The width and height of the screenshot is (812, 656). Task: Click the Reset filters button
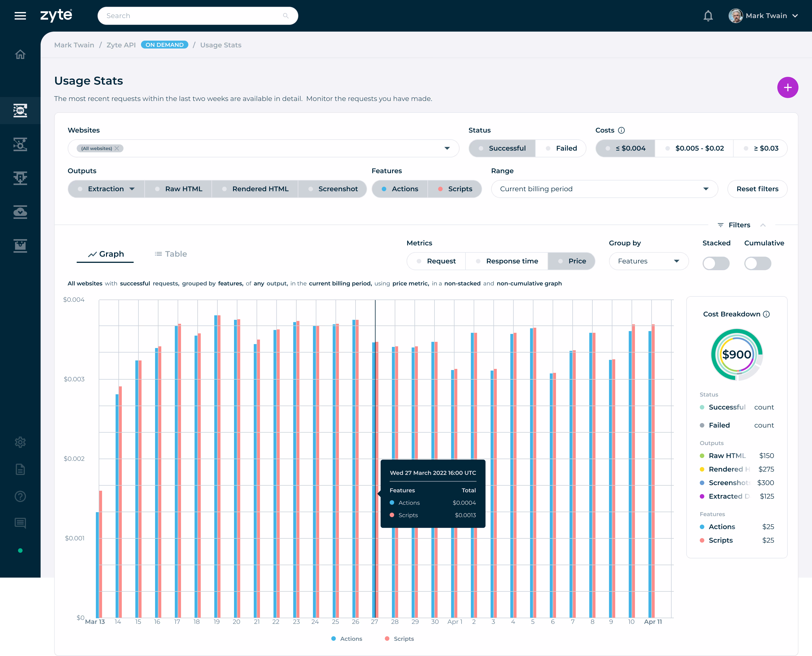[x=757, y=189]
